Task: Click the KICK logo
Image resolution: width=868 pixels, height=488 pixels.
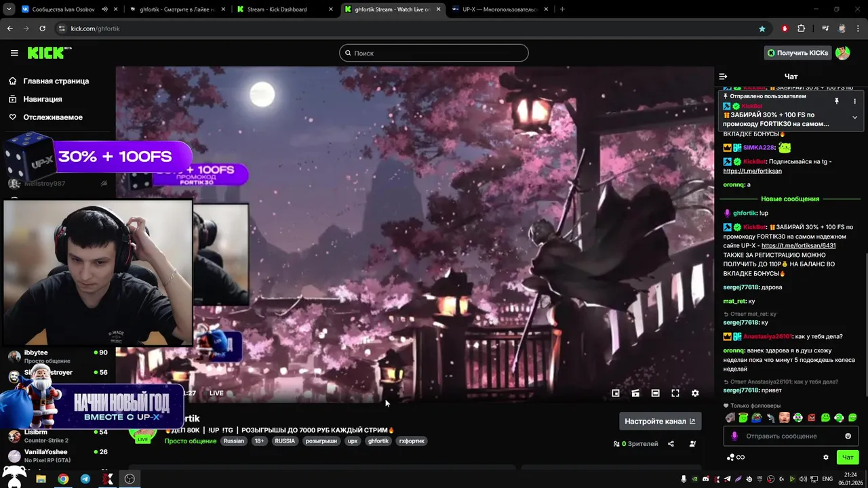Action: tap(49, 53)
